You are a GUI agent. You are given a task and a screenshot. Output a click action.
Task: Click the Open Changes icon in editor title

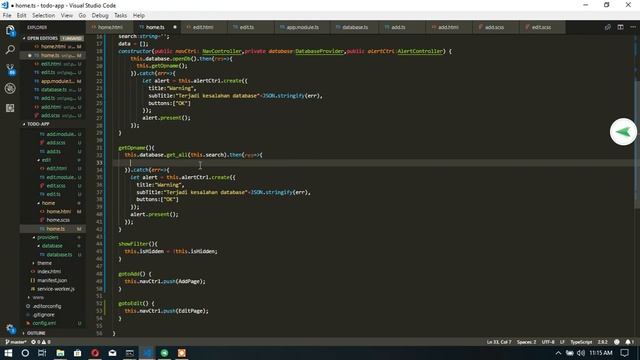pos(608,27)
